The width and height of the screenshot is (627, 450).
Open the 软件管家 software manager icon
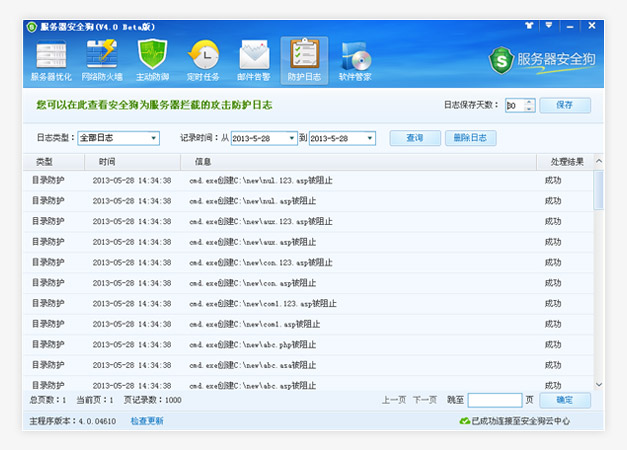tap(355, 60)
